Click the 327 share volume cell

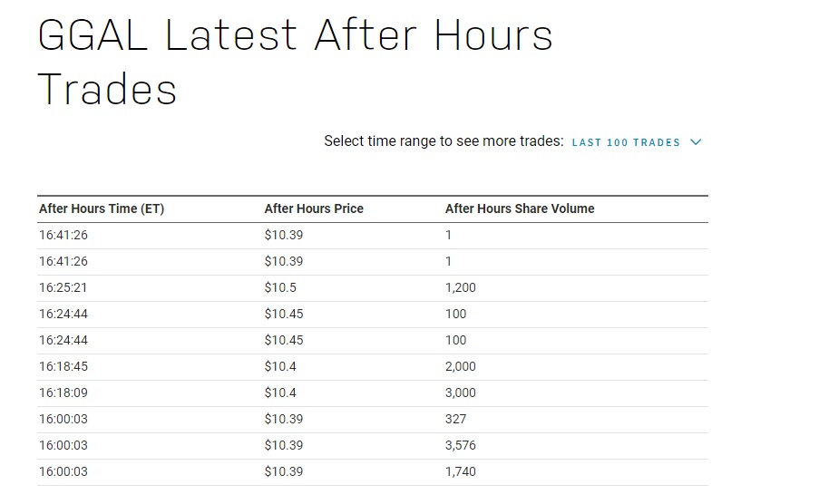(455, 419)
